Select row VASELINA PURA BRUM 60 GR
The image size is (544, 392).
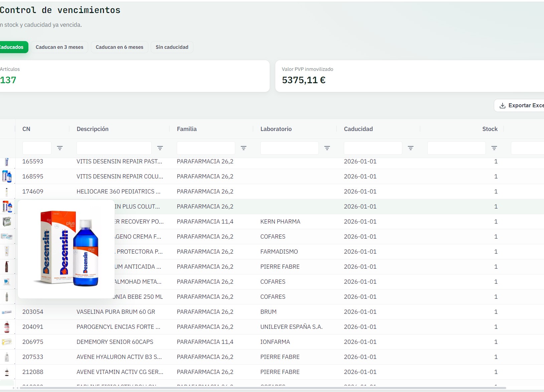(272, 312)
